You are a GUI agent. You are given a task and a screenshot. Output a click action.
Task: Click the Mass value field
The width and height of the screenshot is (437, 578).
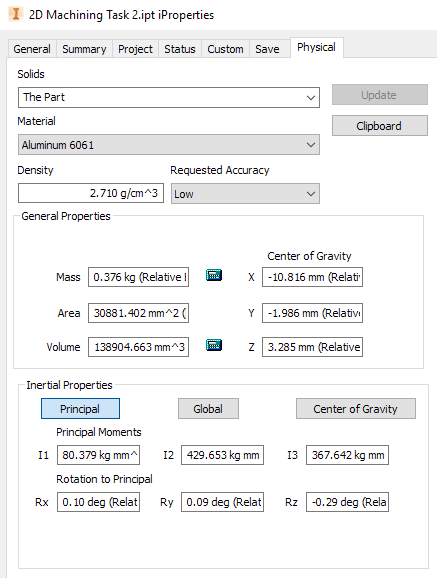(138, 277)
